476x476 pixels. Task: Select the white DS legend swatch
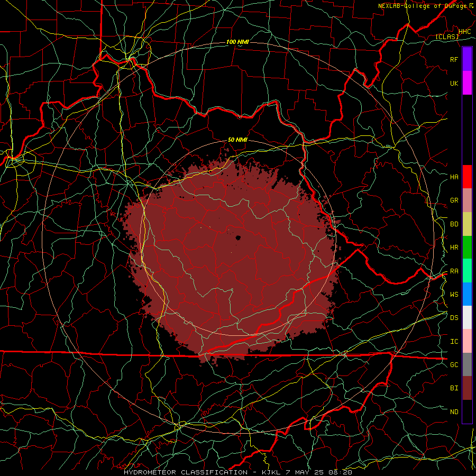(x=467, y=317)
